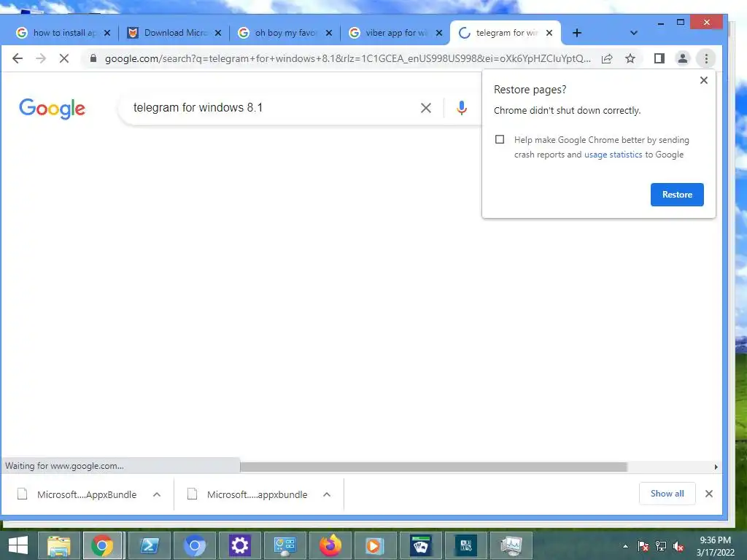Open the usage statistics link
Screen dimensions: 747x560
pyautogui.click(x=613, y=155)
